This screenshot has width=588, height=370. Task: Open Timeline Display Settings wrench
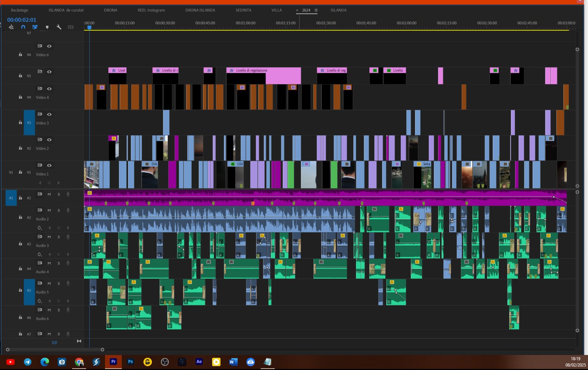pyautogui.click(x=59, y=27)
